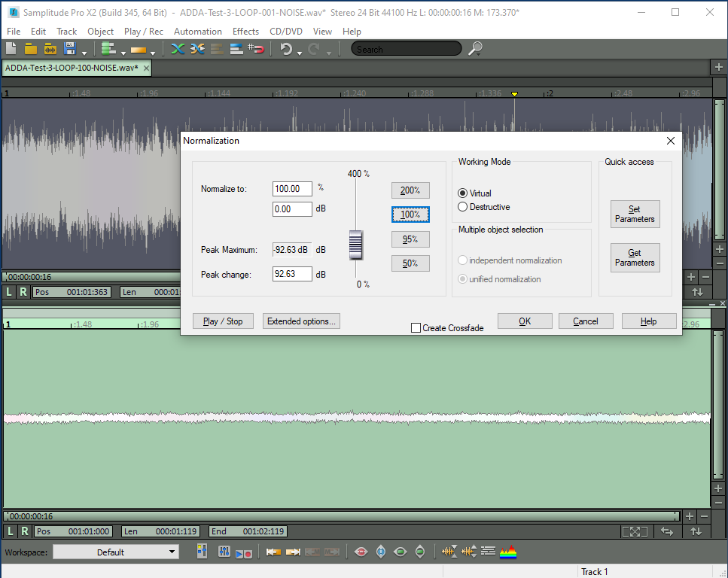Screen dimensions: 728x578
Task: Expand the Undo history dropdown arrow
Action: coord(300,53)
